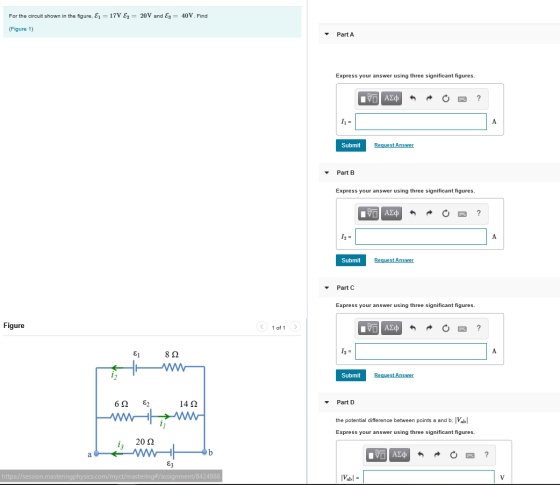Open Greek symbols menu in Part B
Screen dimensions: 560x485
(391, 213)
